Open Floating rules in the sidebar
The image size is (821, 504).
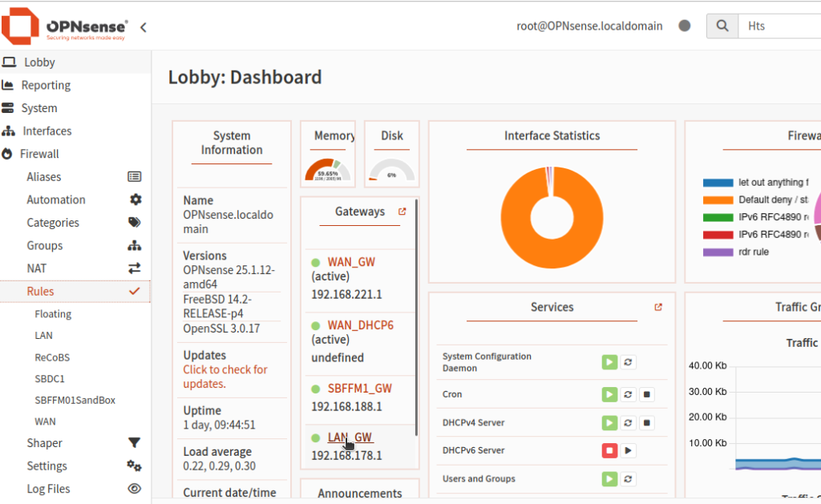(53, 314)
